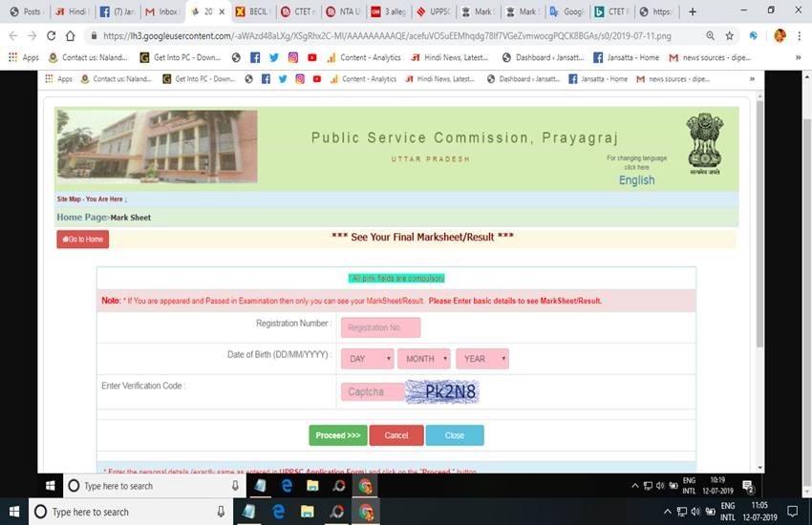The height and width of the screenshot is (525, 812).
Task: Open the YEAR dropdown
Action: [481, 359]
